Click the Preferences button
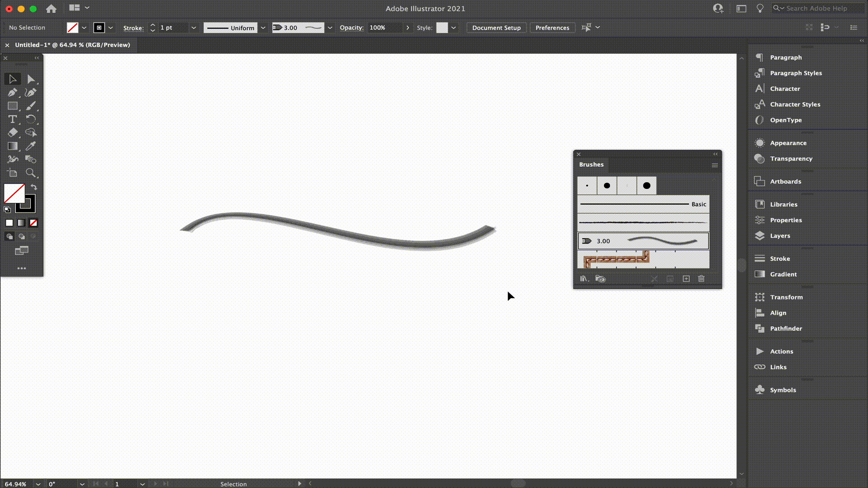Image resolution: width=868 pixels, height=488 pixels. coord(552,28)
